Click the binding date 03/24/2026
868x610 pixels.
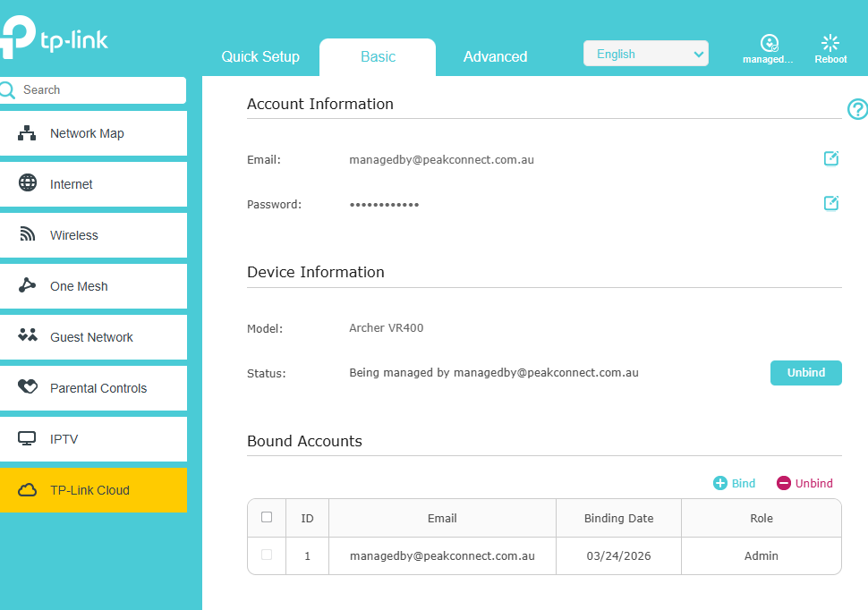click(x=618, y=555)
